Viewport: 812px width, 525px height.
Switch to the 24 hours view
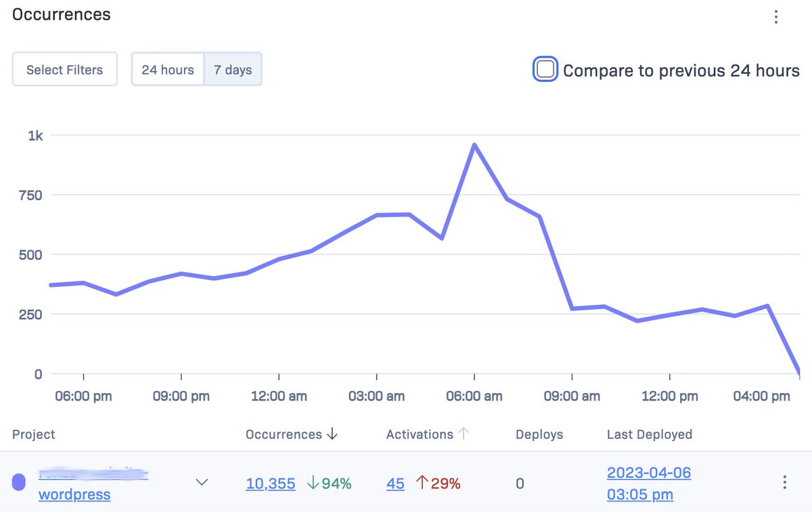(167, 69)
